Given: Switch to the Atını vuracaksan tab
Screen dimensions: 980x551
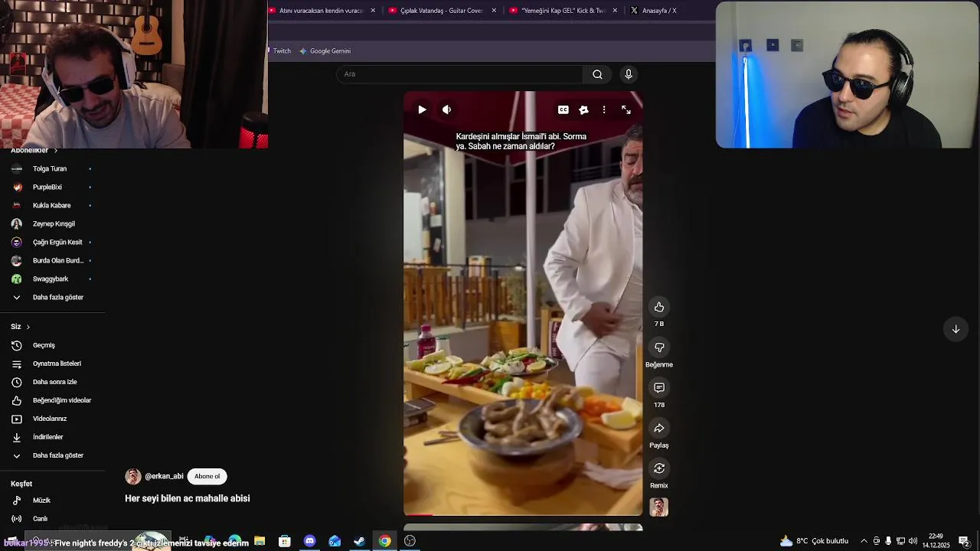Looking at the screenshot, I should click(x=321, y=11).
